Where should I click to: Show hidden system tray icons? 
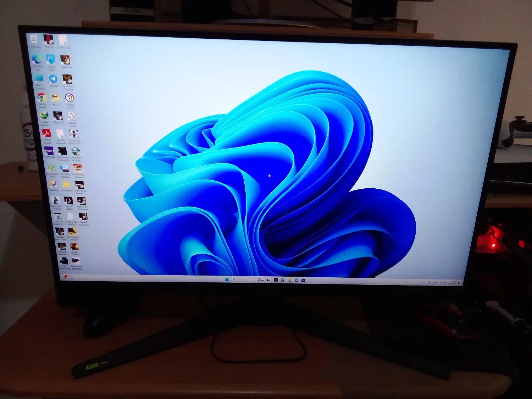424,283
